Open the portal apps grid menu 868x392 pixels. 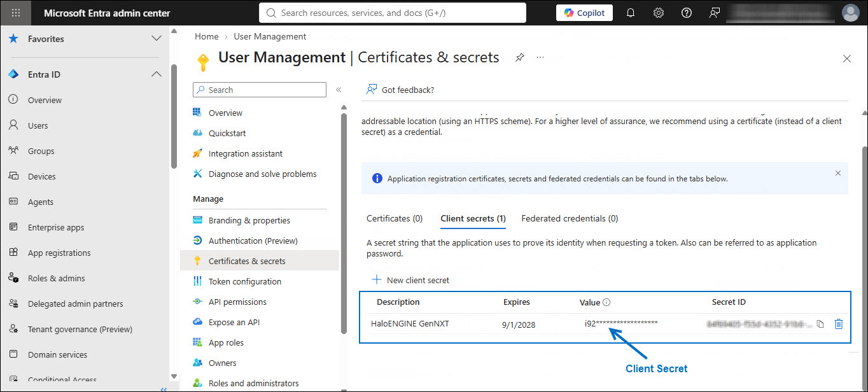(x=16, y=13)
